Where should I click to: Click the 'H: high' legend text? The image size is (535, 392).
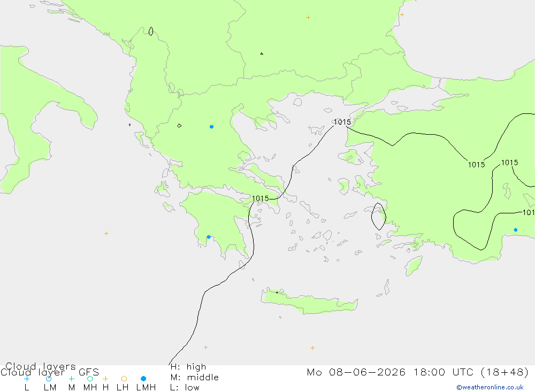point(188,367)
